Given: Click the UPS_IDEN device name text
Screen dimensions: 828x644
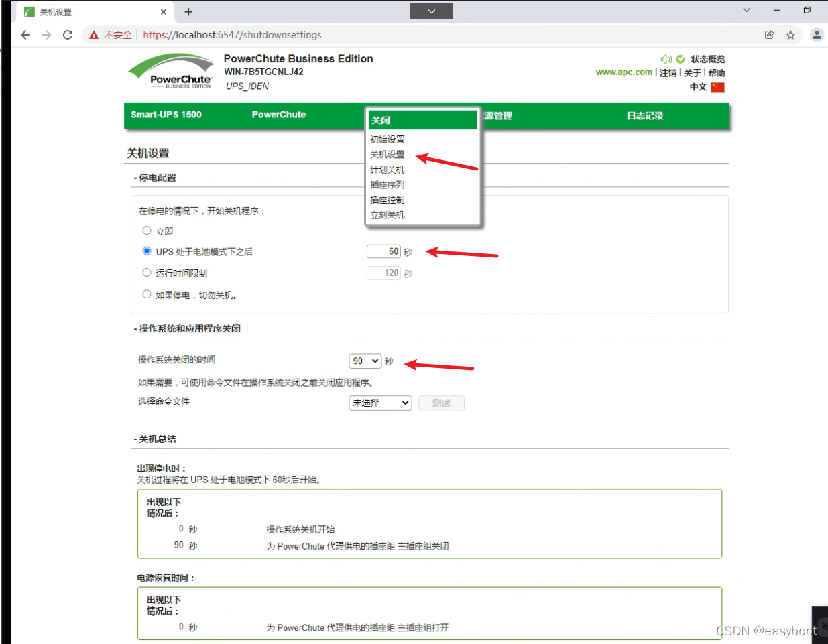Looking at the screenshot, I should point(247,86).
